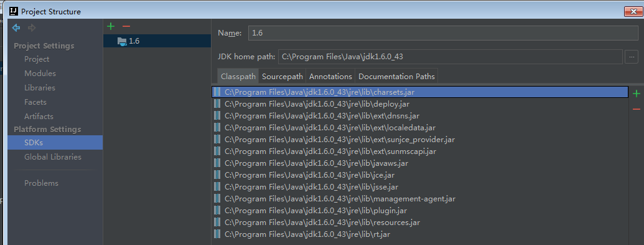Select the 1.6 SDK entry in the list
The width and height of the screenshot is (644, 245).
click(x=157, y=41)
